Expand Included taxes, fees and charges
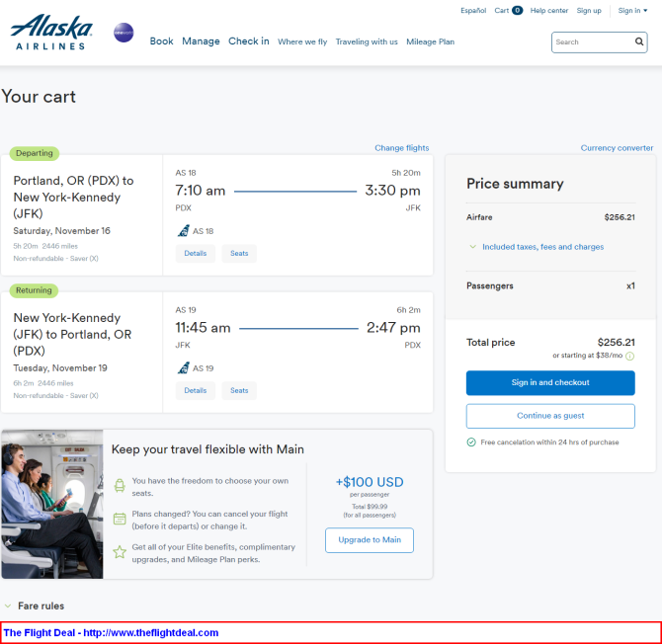This screenshot has height=644, width=662. 537,247
